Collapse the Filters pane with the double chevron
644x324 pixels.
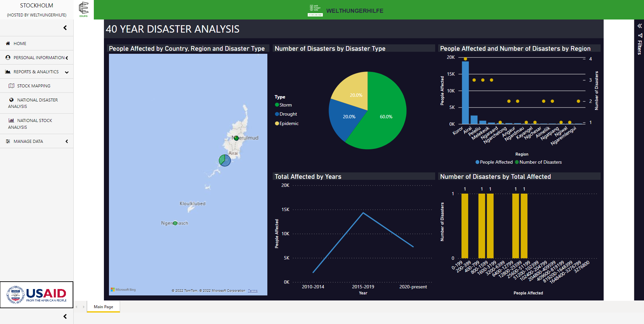click(639, 26)
